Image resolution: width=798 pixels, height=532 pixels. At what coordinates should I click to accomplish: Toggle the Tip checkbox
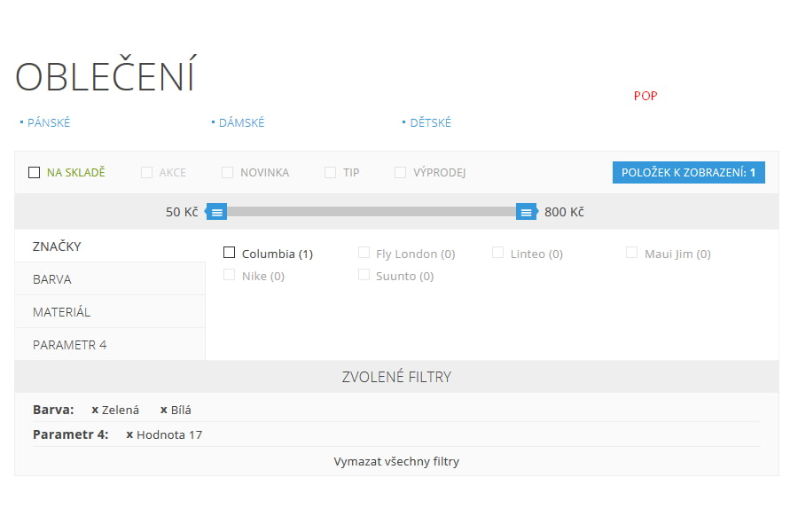[x=331, y=173]
